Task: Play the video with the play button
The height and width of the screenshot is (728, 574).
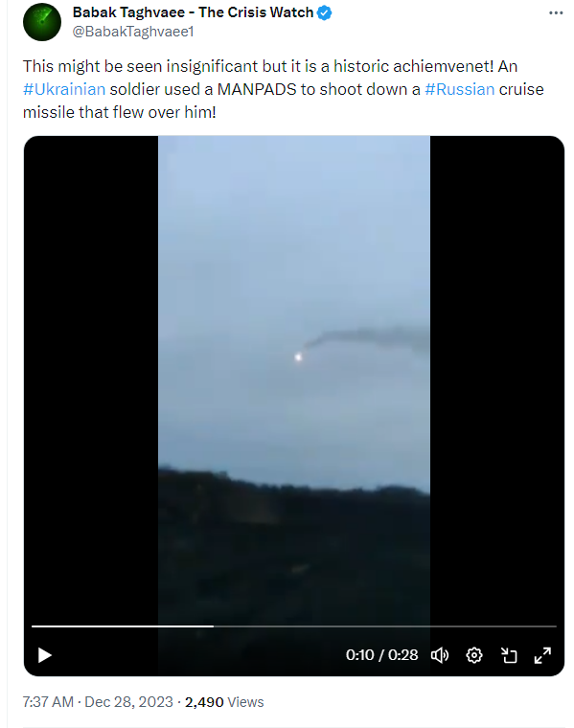Action: pos(45,655)
